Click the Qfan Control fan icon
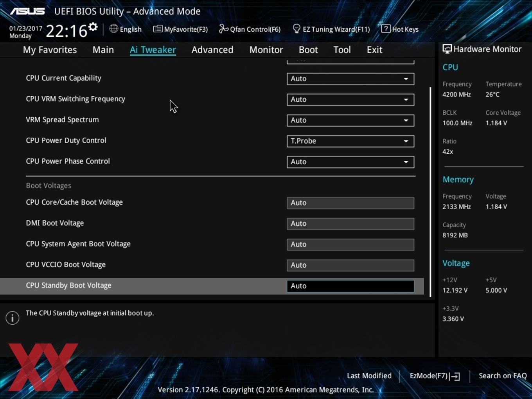The image size is (532, 399). point(223,29)
